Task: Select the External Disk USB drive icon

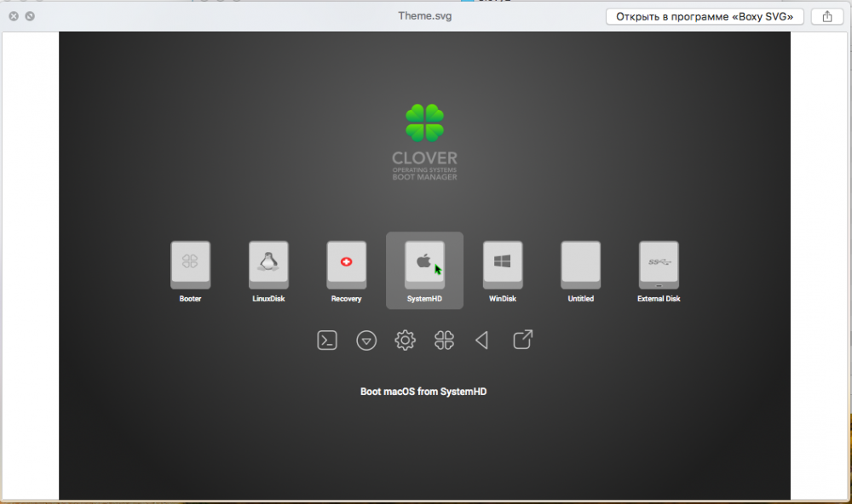Action: point(659,265)
